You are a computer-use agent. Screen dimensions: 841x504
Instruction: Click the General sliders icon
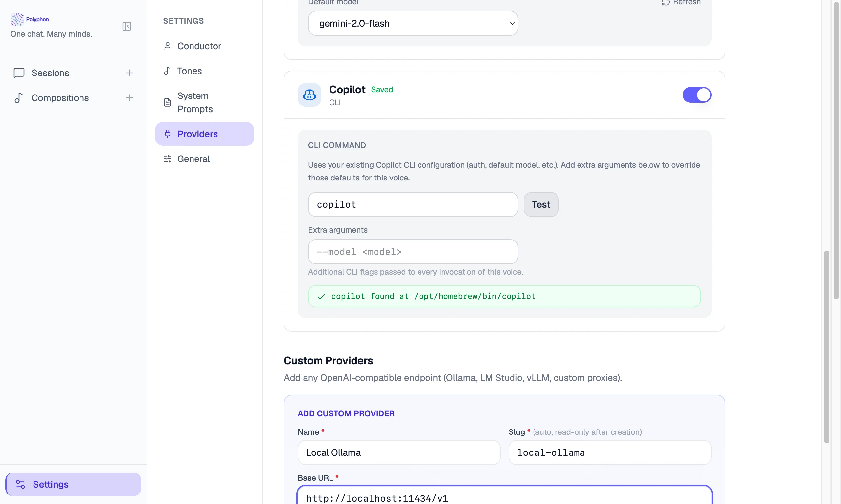coord(167,159)
